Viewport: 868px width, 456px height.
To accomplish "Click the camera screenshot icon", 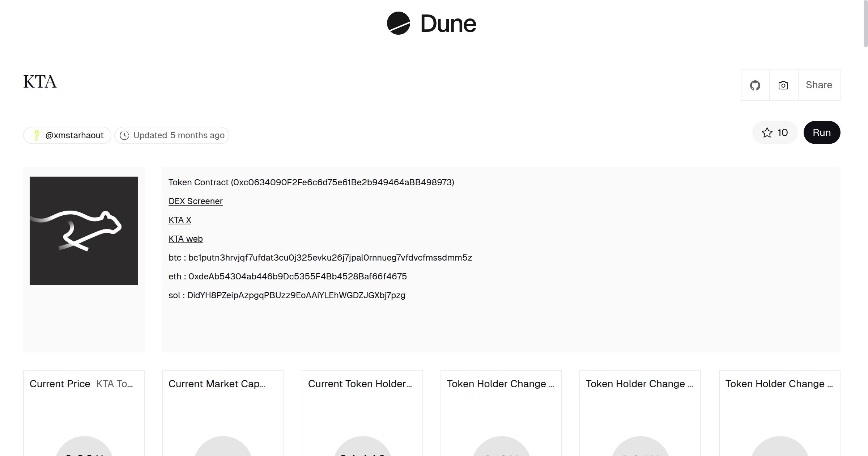I will [x=783, y=85].
